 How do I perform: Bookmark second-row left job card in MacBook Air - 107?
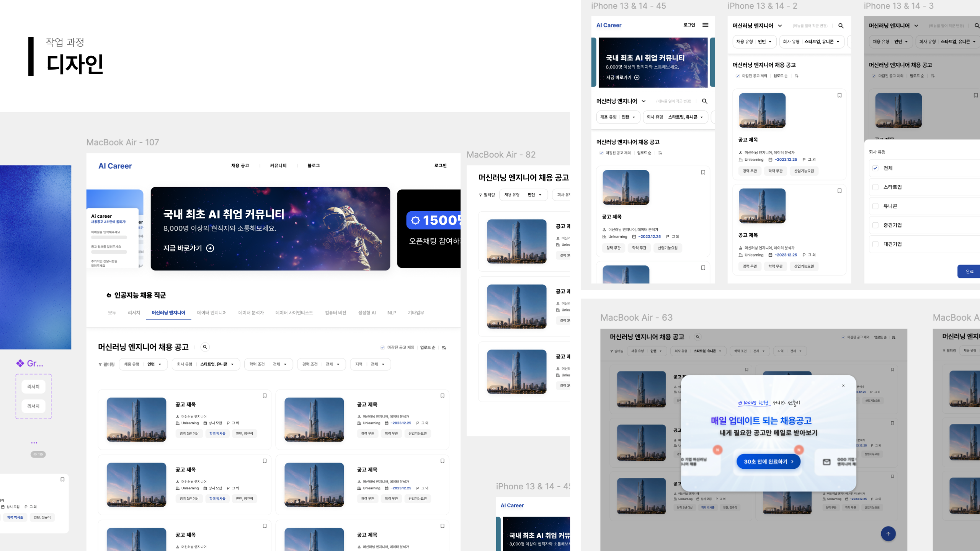click(x=265, y=461)
